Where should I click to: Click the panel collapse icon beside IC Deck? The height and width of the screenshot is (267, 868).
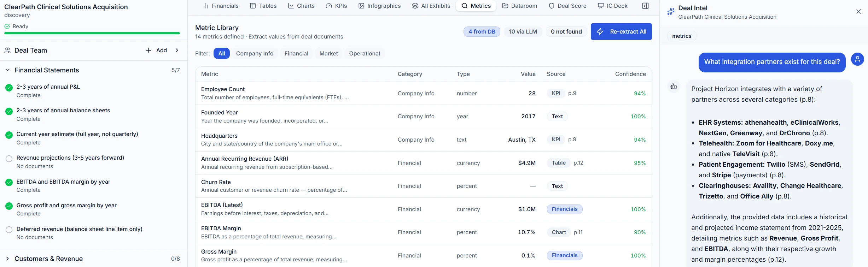[x=645, y=6]
